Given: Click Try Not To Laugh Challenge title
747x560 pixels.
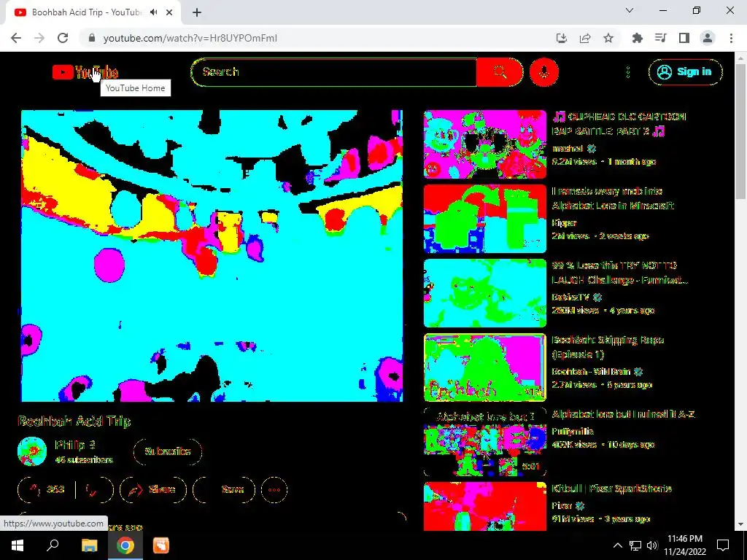Looking at the screenshot, I should point(619,273).
